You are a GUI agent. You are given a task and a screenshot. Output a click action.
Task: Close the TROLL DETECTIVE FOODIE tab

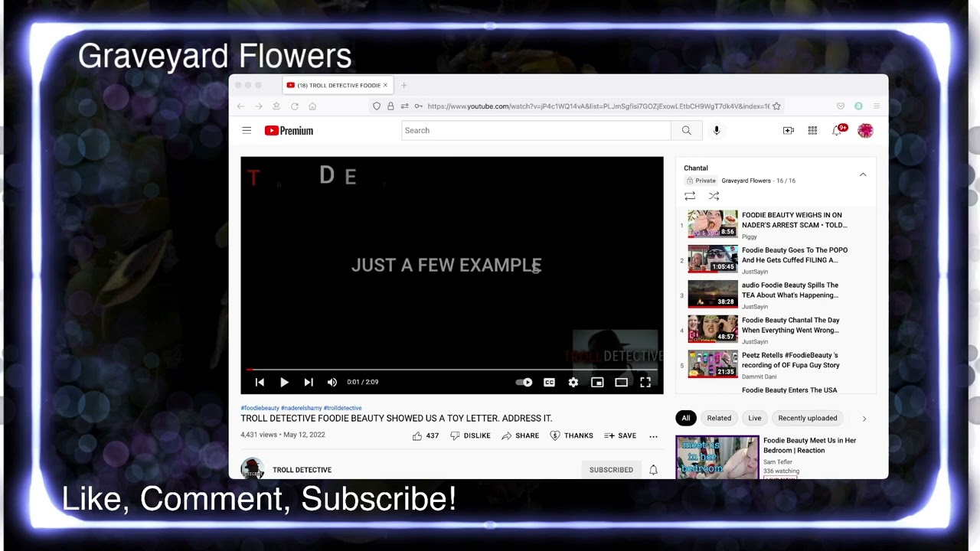click(385, 85)
